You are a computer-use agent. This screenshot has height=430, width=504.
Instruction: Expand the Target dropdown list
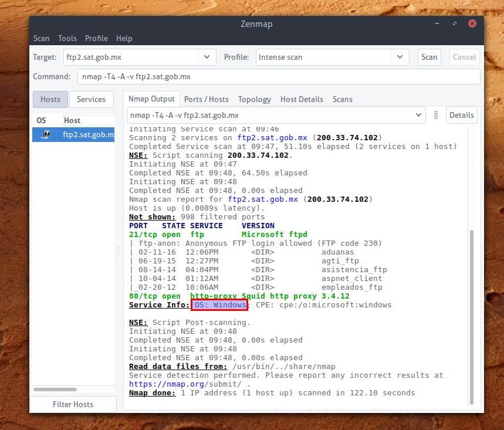206,57
